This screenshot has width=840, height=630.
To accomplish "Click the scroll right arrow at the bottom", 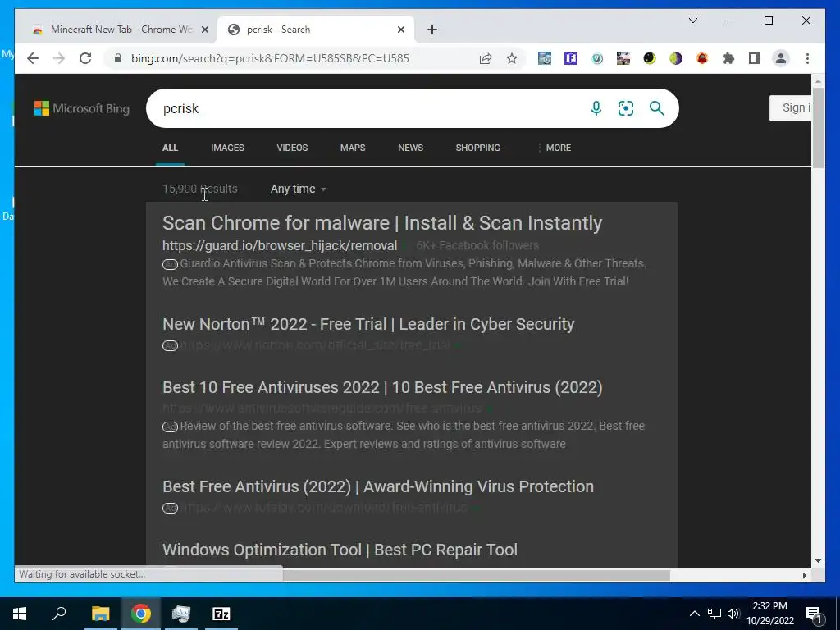I will (x=804, y=575).
